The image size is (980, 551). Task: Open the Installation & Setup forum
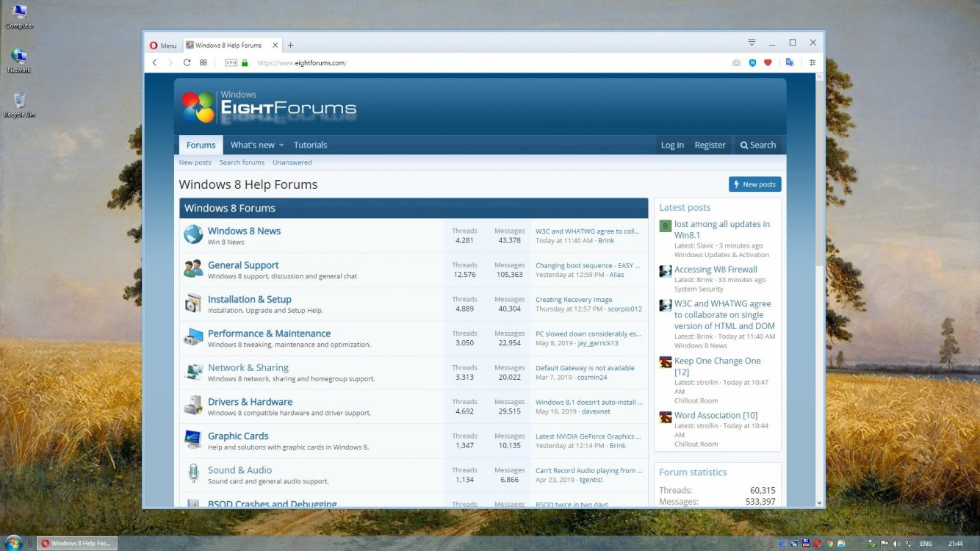click(x=250, y=299)
